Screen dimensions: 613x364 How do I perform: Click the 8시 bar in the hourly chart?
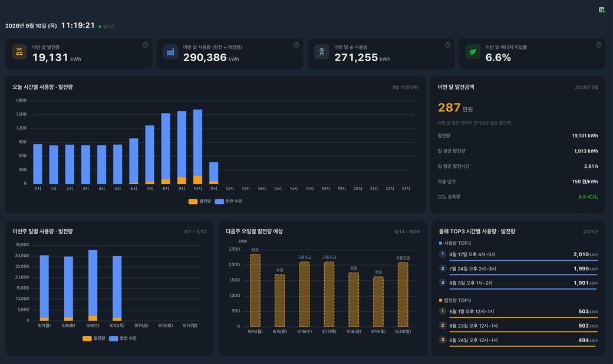click(x=166, y=148)
